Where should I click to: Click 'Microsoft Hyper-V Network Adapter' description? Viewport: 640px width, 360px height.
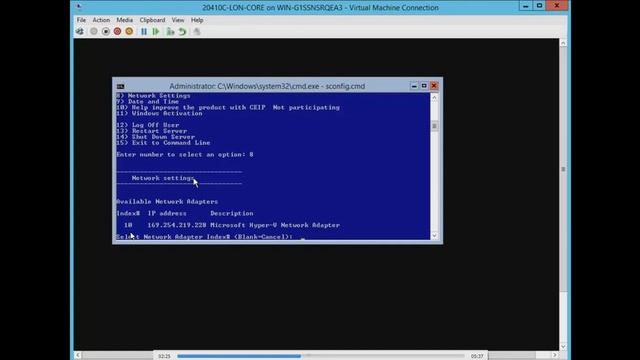[275, 225]
